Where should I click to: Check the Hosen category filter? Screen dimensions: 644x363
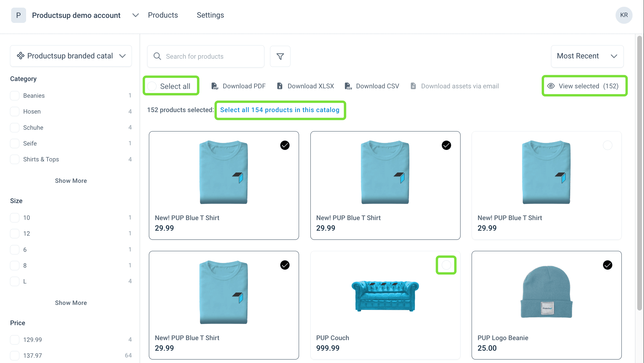15,112
